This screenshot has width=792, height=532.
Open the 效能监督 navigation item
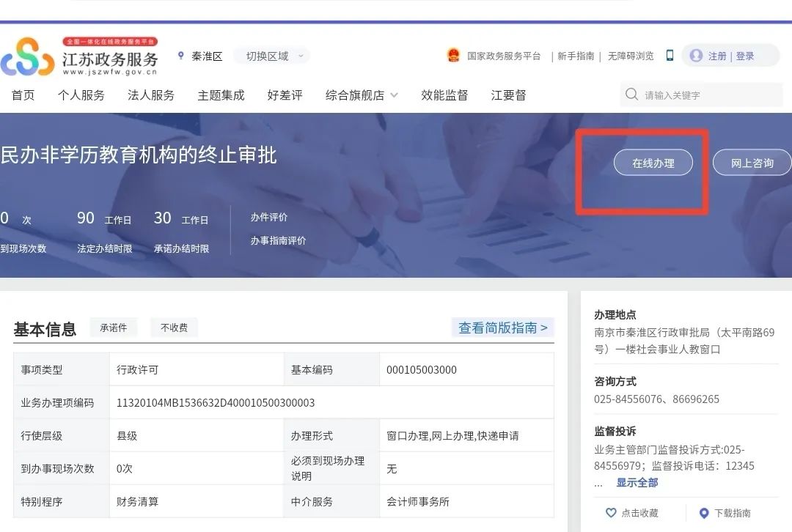point(444,95)
